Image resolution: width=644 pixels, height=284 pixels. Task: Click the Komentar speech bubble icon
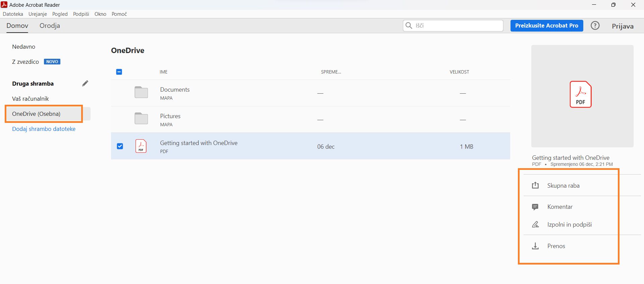coord(535,207)
